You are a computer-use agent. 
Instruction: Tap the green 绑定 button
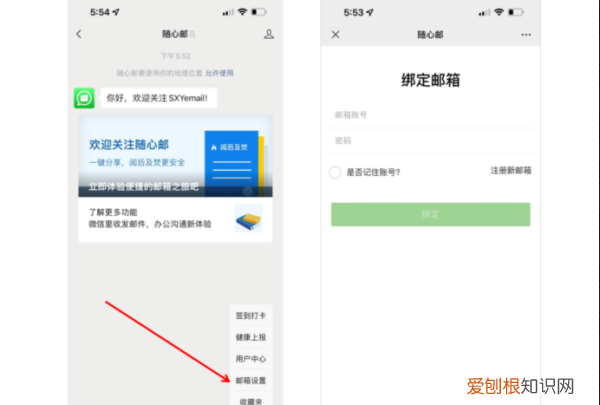(430, 214)
